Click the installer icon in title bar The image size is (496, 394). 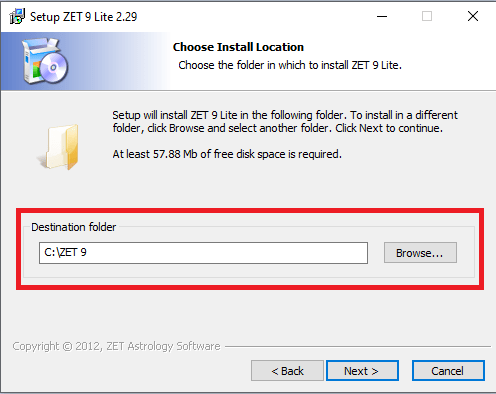coord(17,16)
